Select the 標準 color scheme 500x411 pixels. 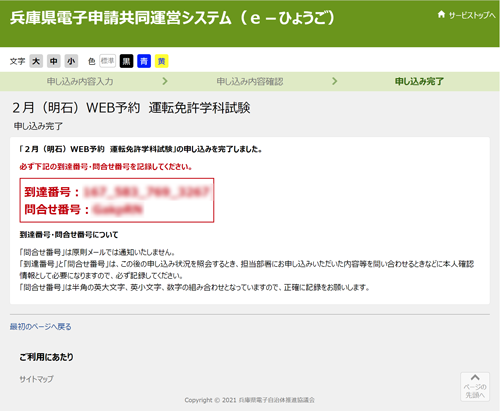click(107, 61)
